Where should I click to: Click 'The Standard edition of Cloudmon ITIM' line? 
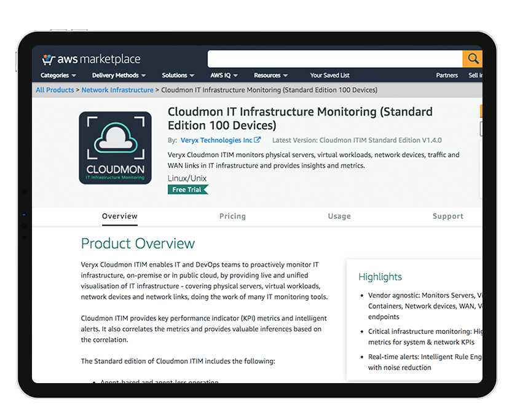(178, 361)
